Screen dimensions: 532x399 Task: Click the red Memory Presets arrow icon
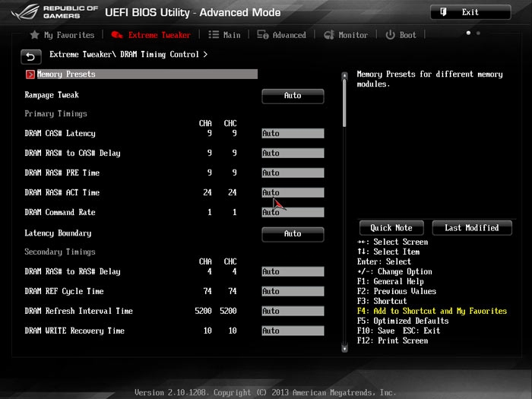[30, 74]
